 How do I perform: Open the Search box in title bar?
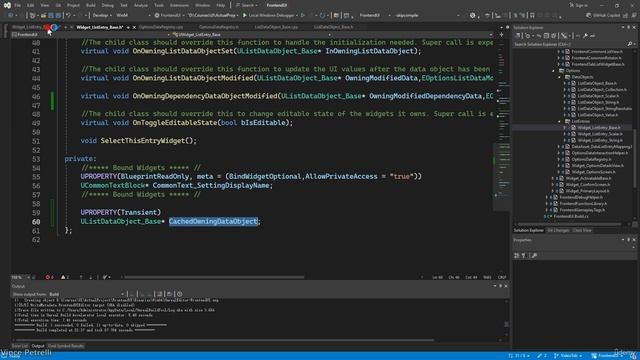(x=247, y=5)
